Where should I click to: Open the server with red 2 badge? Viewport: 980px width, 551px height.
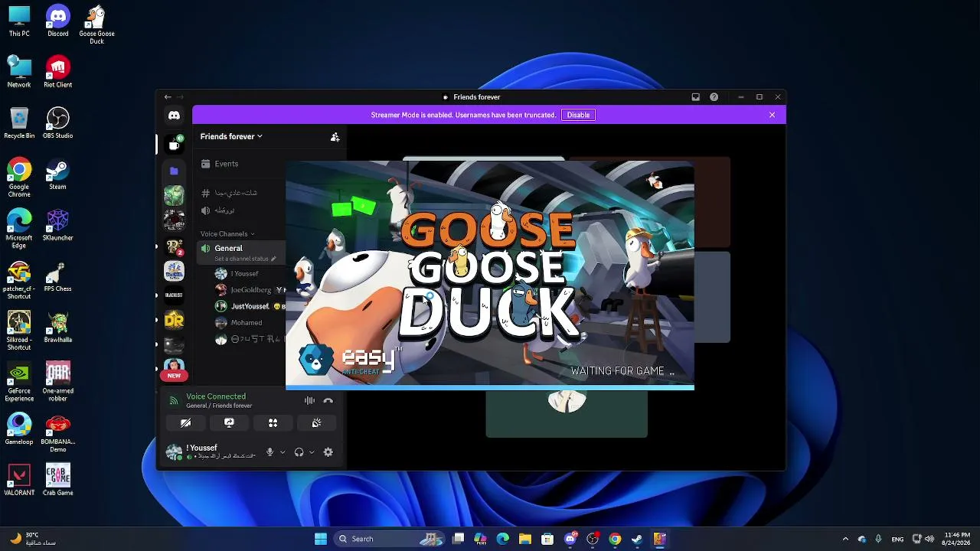point(174,246)
